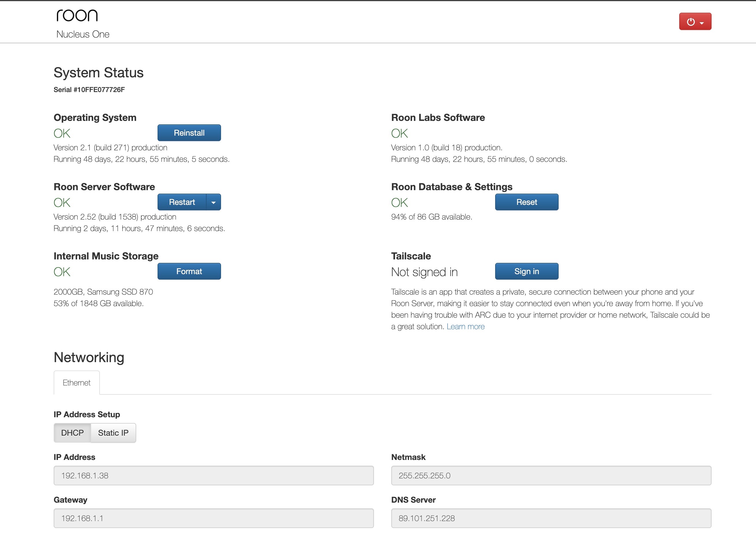
Task: Format the Internal Music Storage
Action: [189, 272]
